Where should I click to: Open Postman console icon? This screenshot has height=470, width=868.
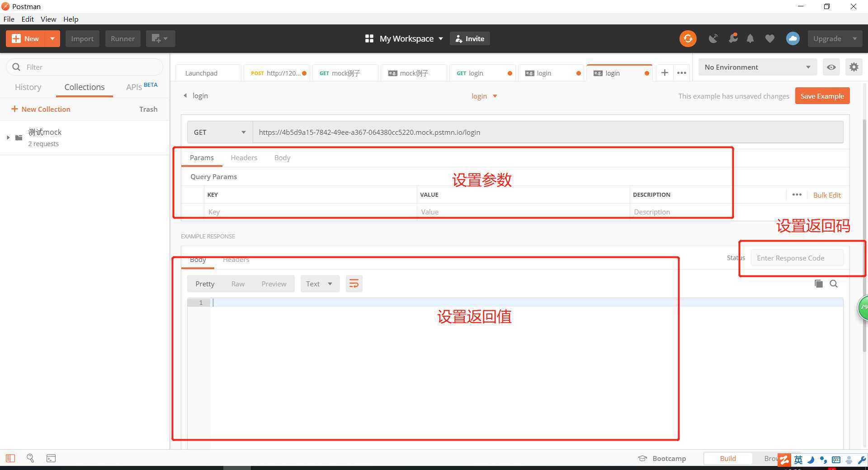click(51, 458)
